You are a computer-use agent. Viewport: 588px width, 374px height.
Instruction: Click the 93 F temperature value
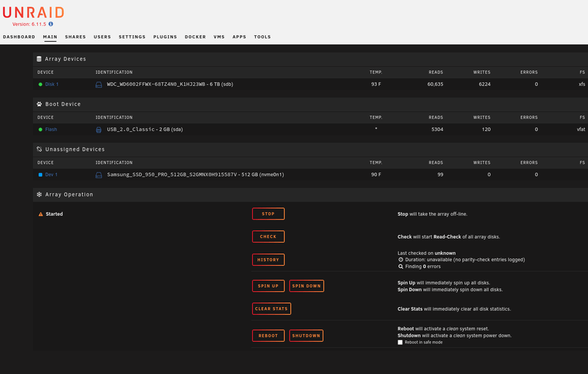pyautogui.click(x=376, y=84)
